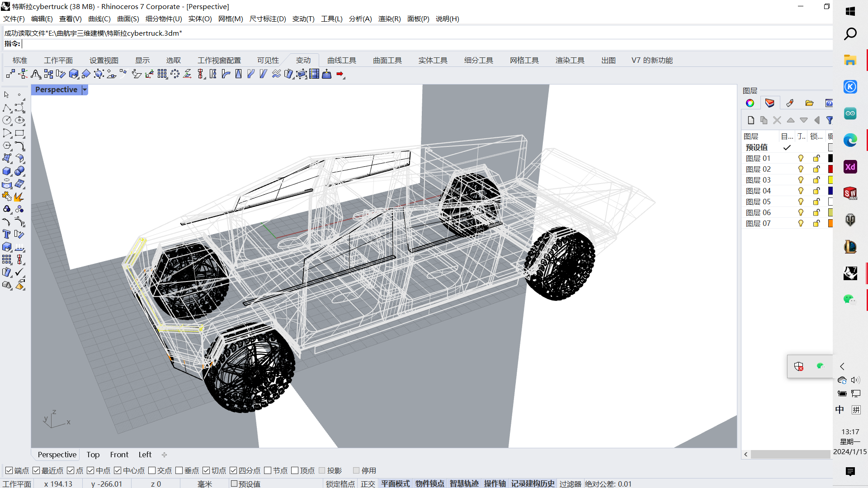Toggle 物件锁点 in the status bar
The height and width of the screenshot is (488, 868).
coord(429,483)
